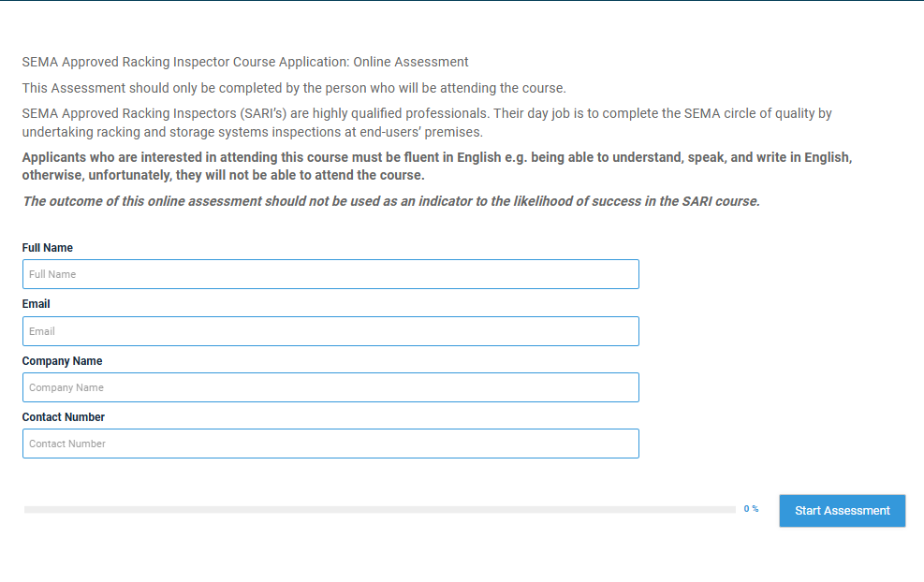Click the dark top border line
The height and width of the screenshot is (582, 924).
pos(462,1)
